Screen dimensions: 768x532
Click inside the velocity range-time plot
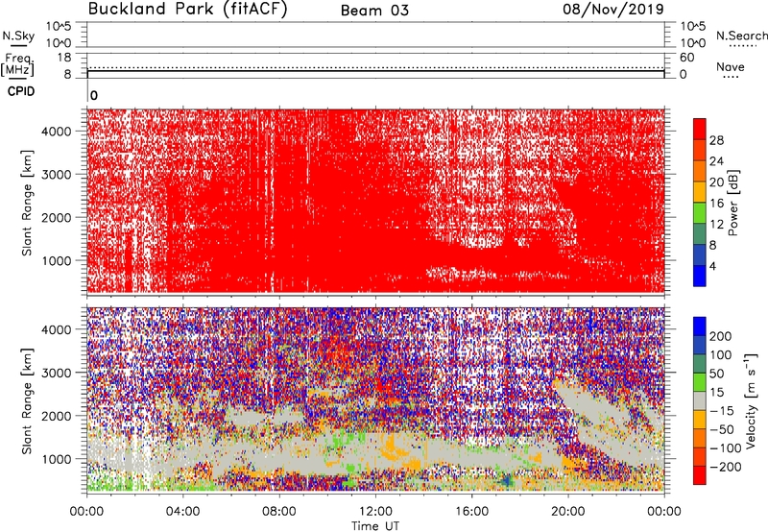(375, 399)
